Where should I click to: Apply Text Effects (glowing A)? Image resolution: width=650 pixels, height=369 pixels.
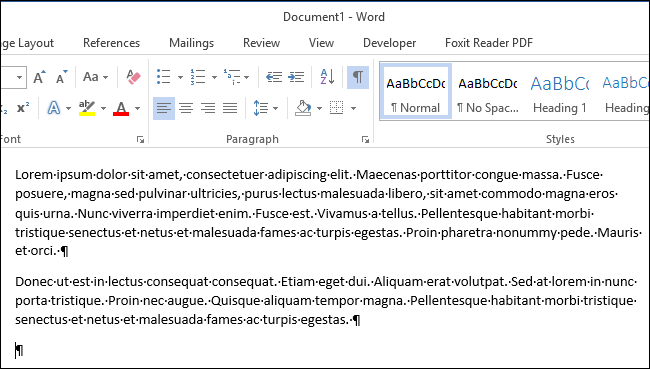pos(54,108)
